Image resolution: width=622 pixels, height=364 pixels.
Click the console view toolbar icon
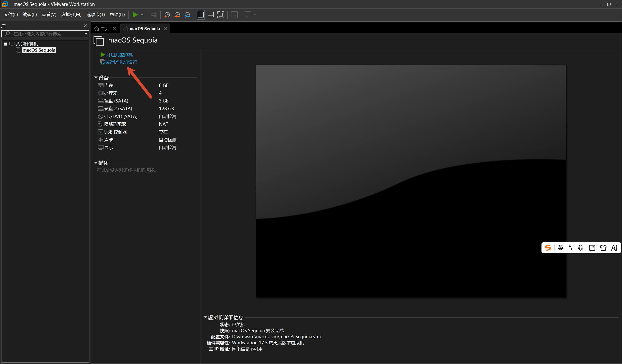pyautogui.click(x=234, y=15)
